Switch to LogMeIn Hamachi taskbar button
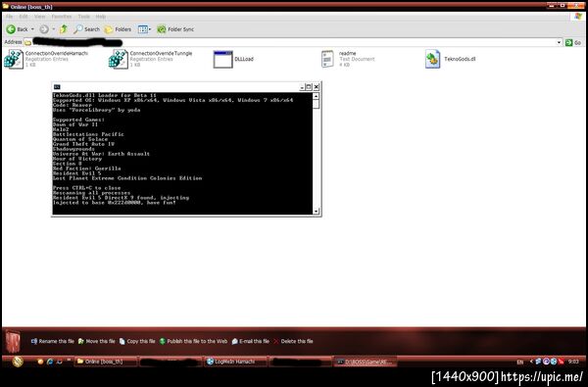This screenshot has height=387, width=588. pyautogui.click(x=235, y=362)
